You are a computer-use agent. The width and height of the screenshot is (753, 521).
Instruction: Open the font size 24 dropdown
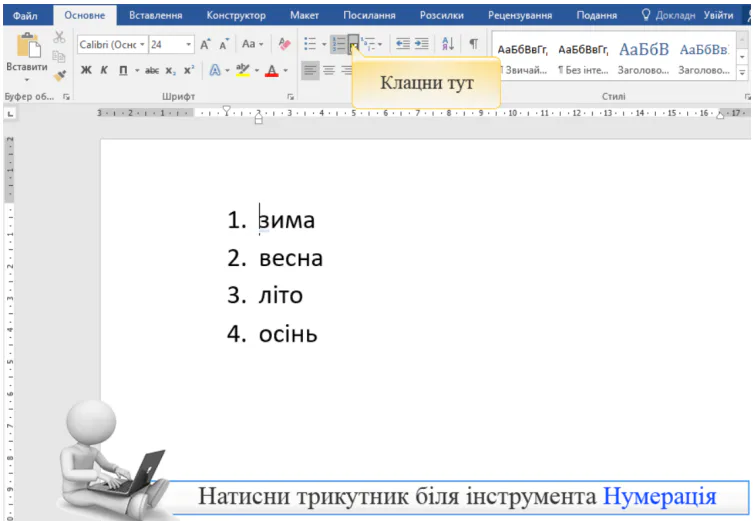point(188,45)
